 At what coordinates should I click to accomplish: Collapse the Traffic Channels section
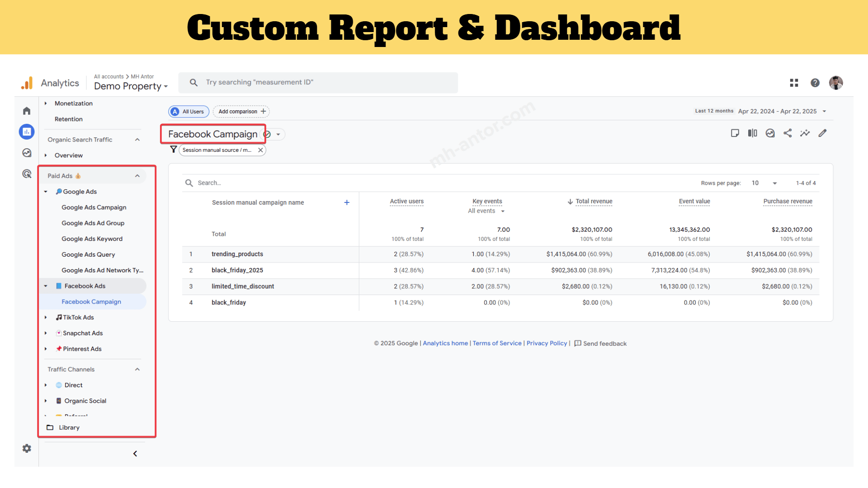pyautogui.click(x=137, y=369)
